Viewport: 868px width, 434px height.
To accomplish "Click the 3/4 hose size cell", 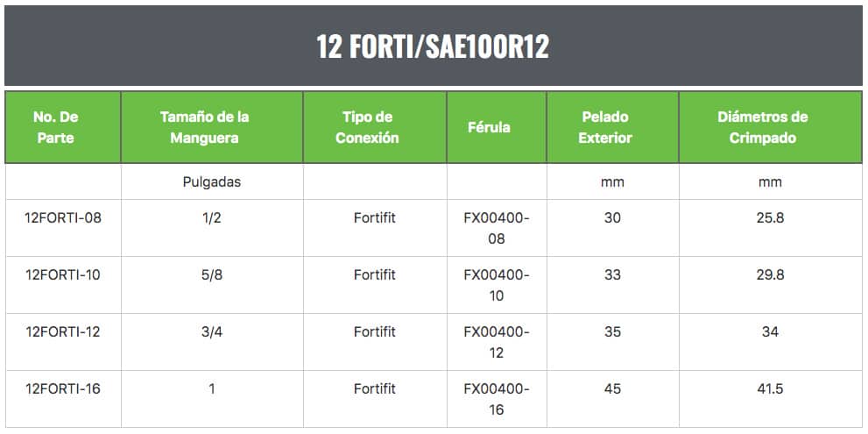I will [211, 331].
